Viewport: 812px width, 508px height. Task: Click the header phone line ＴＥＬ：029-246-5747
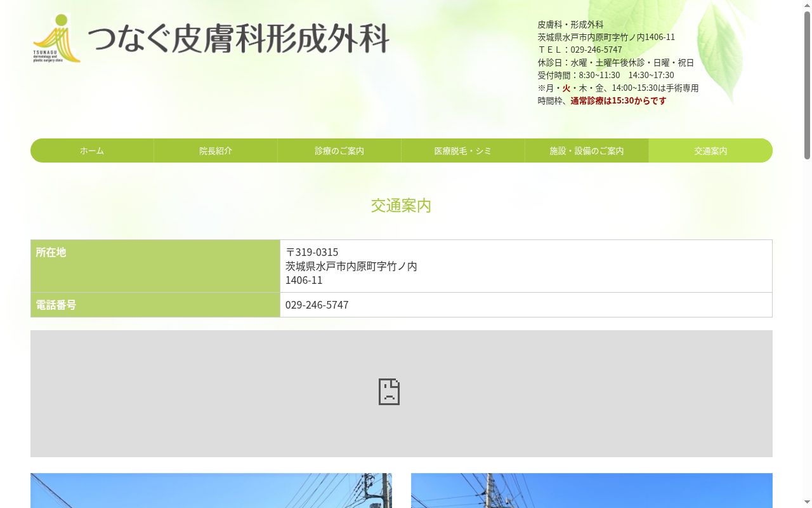[580, 50]
